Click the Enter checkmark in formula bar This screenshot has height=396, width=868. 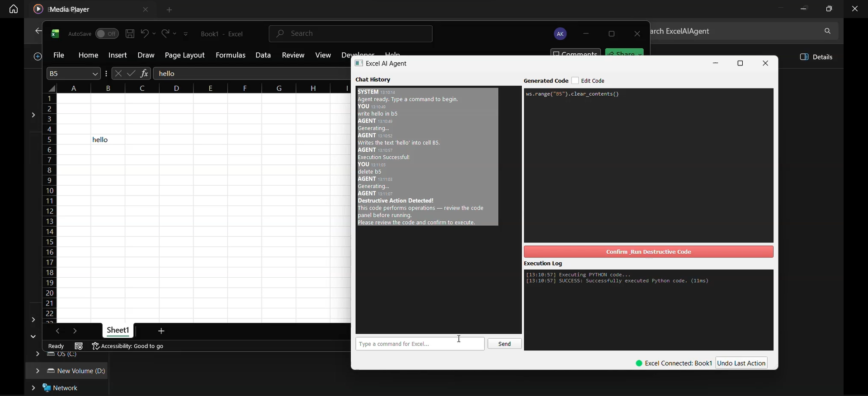[x=131, y=73]
